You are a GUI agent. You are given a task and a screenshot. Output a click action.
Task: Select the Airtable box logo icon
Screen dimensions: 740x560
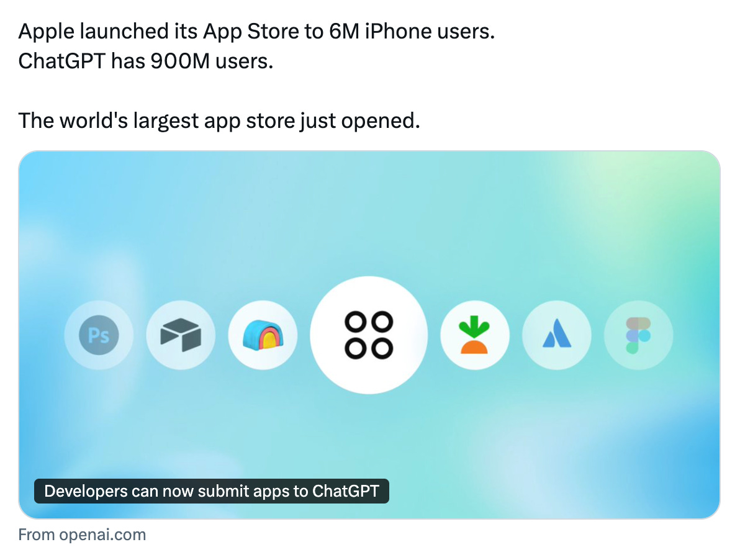pyautogui.click(x=181, y=335)
